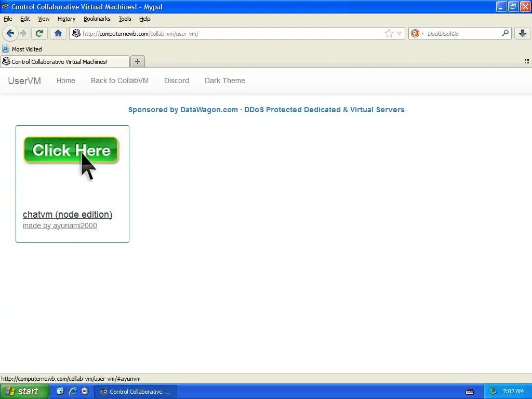
Task: Switch to Dark Theme
Action: [x=224, y=81]
